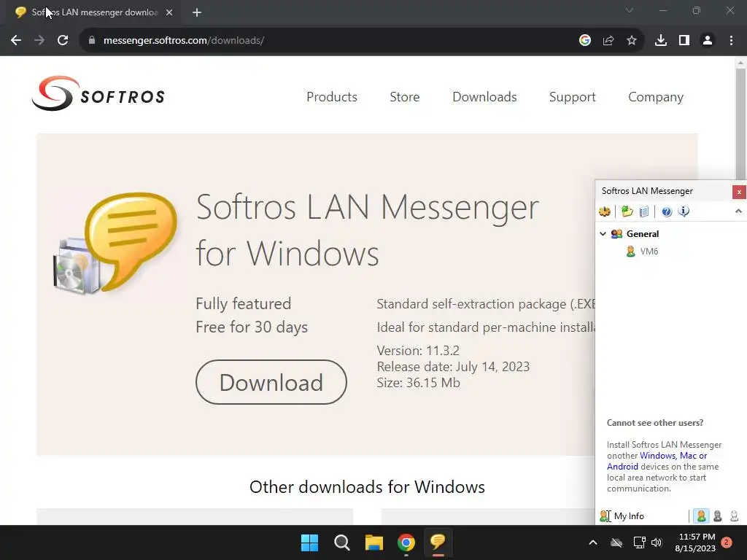
Task: Select user VM6 in the list
Action: pyautogui.click(x=642, y=252)
